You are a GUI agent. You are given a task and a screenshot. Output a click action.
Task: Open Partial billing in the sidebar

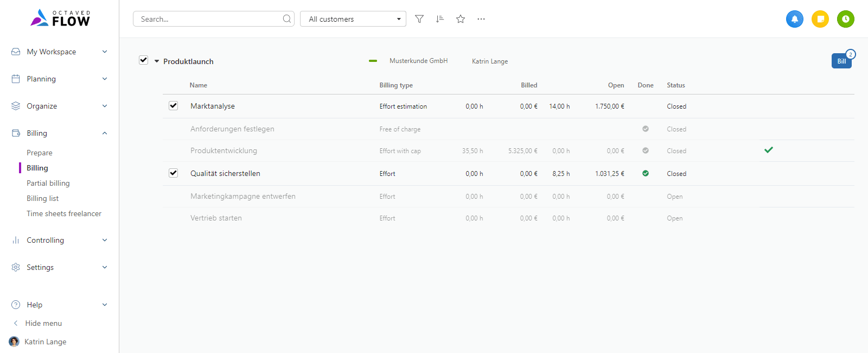(x=48, y=183)
